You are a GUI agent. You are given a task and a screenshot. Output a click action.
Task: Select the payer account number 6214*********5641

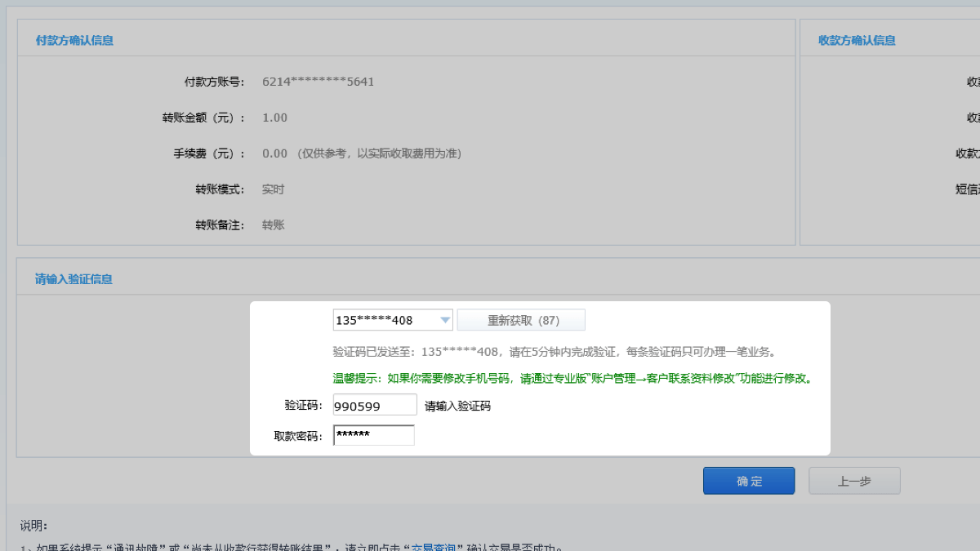[318, 82]
